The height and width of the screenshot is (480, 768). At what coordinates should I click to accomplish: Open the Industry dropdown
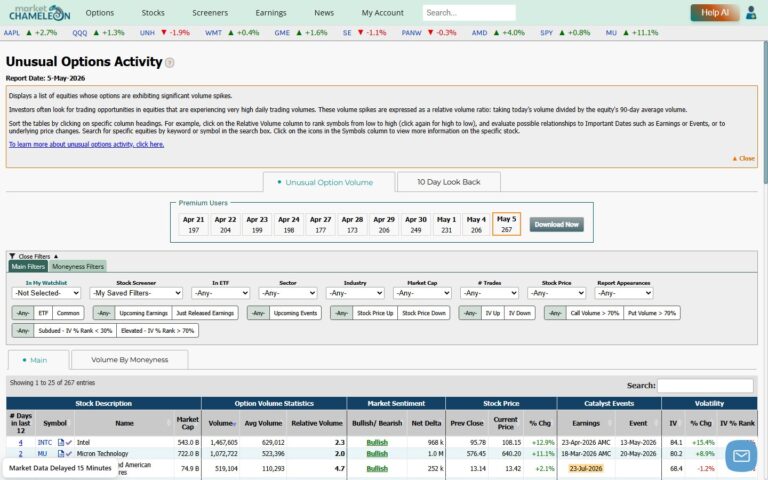point(355,293)
